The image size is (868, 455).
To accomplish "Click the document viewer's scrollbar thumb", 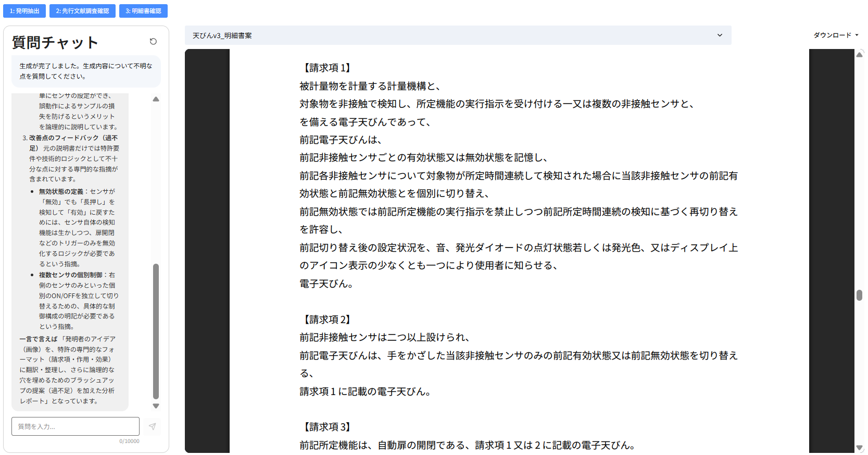I will coord(859,295).
